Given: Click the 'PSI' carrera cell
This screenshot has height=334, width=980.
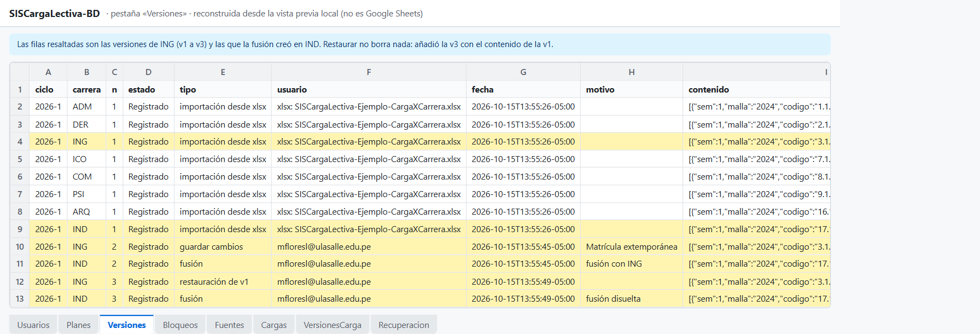Looking at the screenshot, I should 86,194.
